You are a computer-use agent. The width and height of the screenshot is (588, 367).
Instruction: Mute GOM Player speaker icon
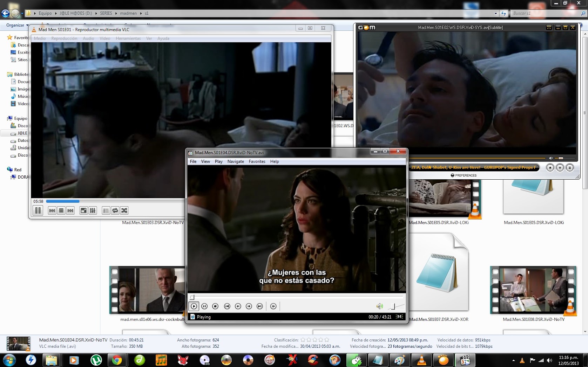(x=550, y=158)
